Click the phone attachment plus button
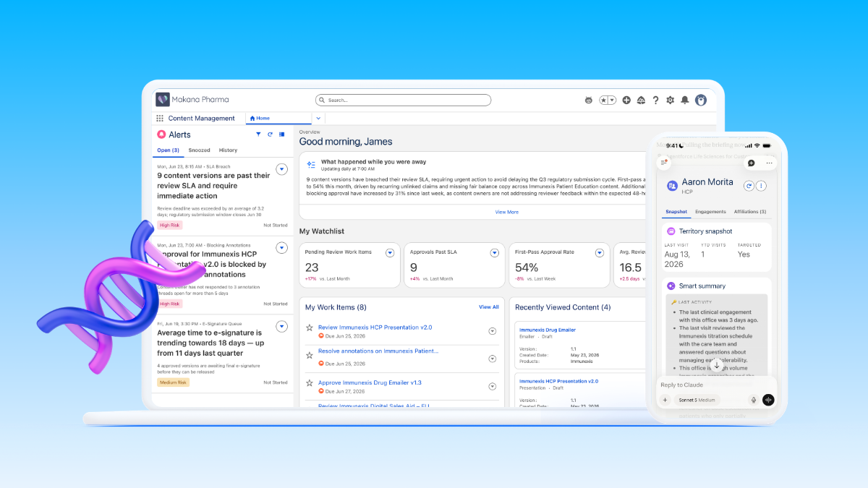 pos(665,400)
